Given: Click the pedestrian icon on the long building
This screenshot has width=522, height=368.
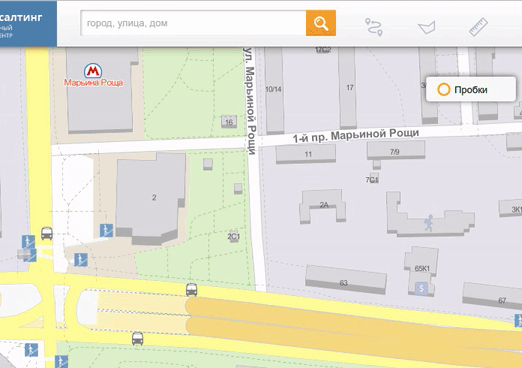Looking at the screenshot, I should (x=429, y=223).
